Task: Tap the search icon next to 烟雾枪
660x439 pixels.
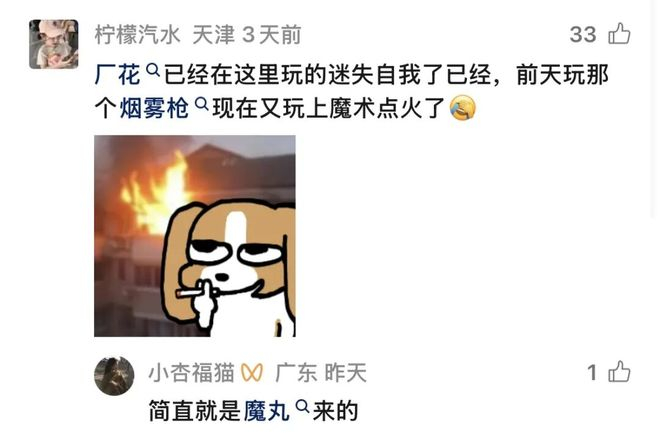Action: click(201, 103)
